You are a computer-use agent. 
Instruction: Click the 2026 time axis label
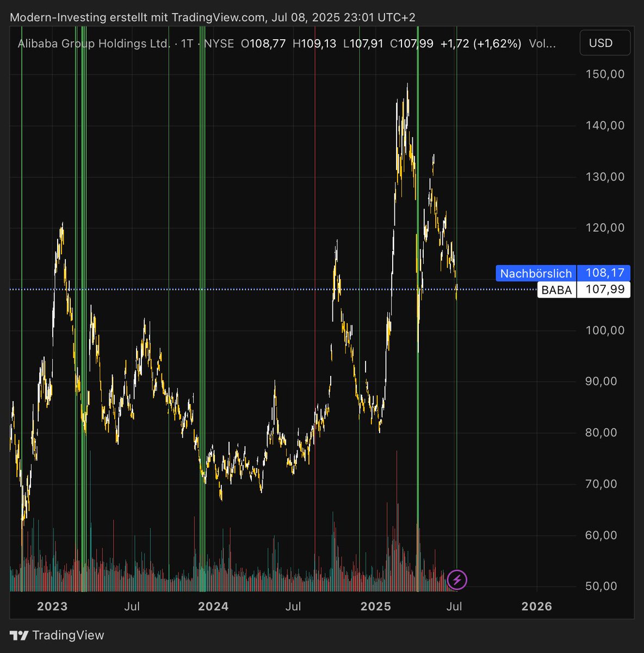(537, 606)
